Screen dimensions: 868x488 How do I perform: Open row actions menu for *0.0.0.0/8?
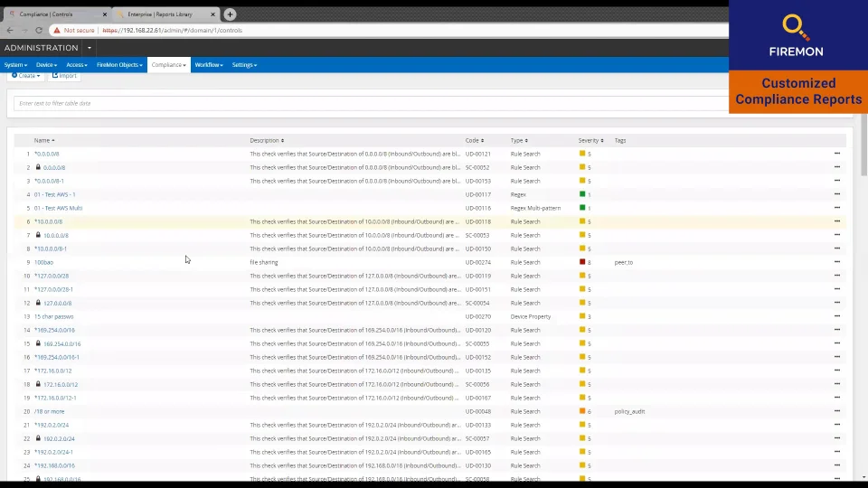(837, 154)
